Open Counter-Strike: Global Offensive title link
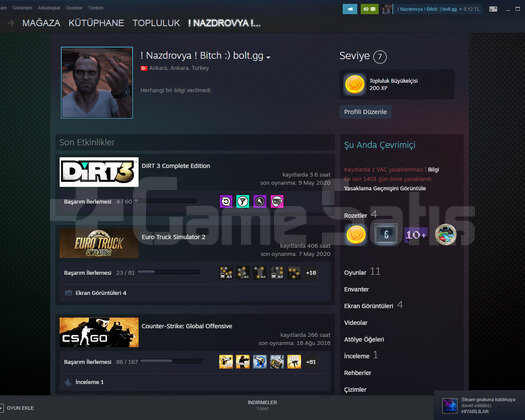 coord(187,326)
